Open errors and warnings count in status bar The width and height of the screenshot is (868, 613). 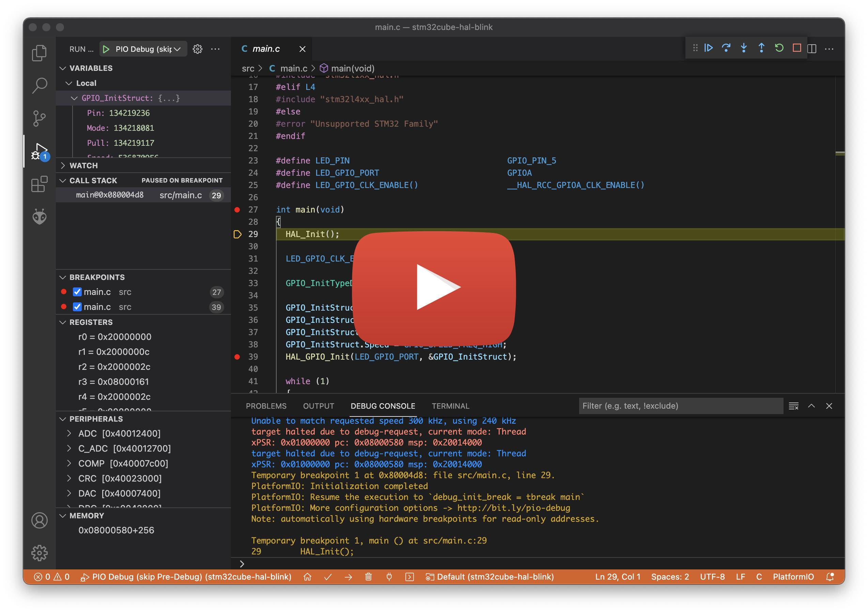52,577
